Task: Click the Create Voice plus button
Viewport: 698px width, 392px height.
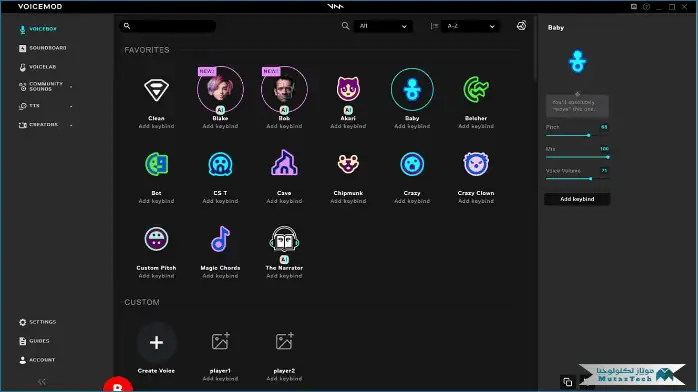Action: pos(156,343)
